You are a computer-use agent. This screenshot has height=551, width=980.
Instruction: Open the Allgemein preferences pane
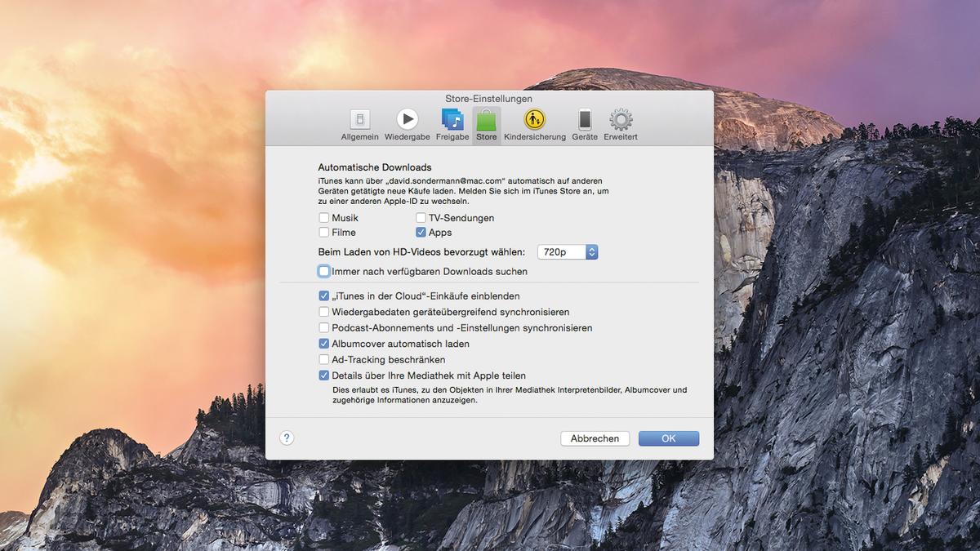(359, 125)
